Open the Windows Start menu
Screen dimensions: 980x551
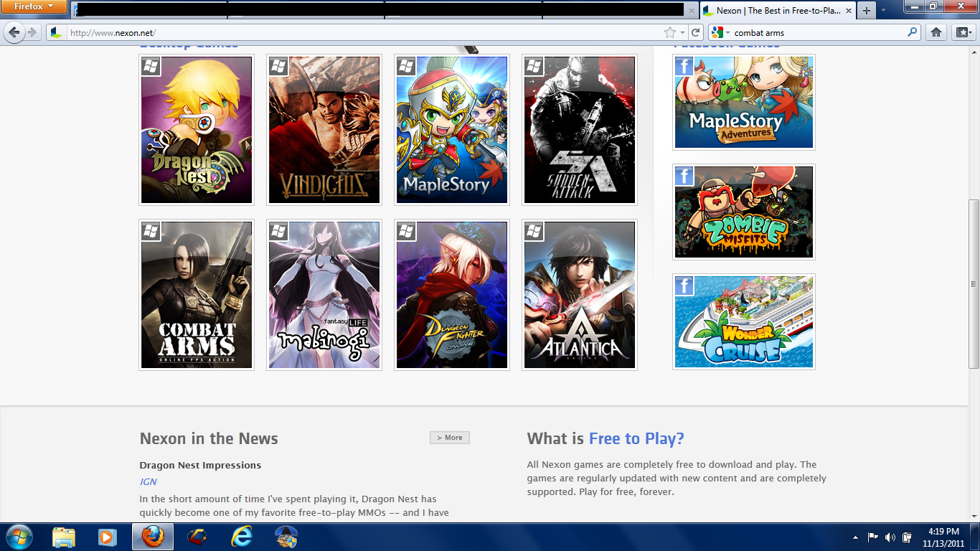(x=19, y=537)
